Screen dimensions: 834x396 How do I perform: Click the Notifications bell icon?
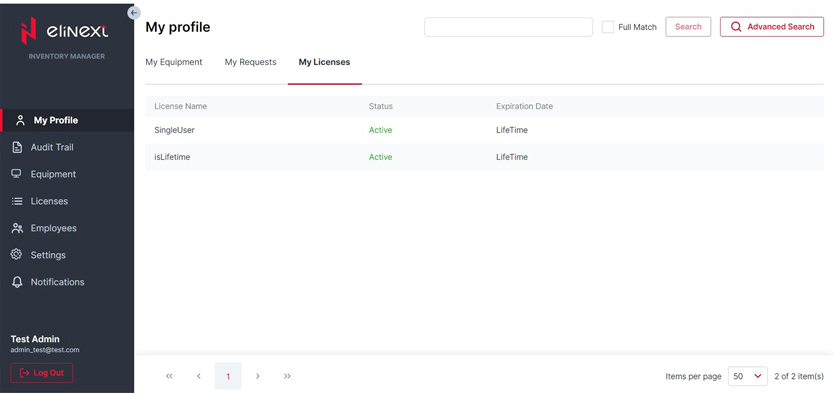(x=17, y=282)
